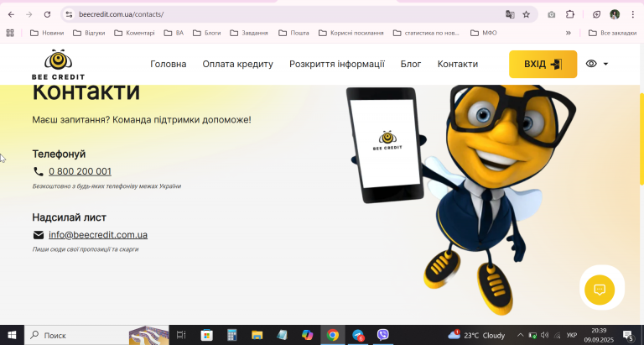The width and height of the screenshot is (644, 345).
Task: Expand hidden bookmarks with the double chevron
Action: coord(569,33)
